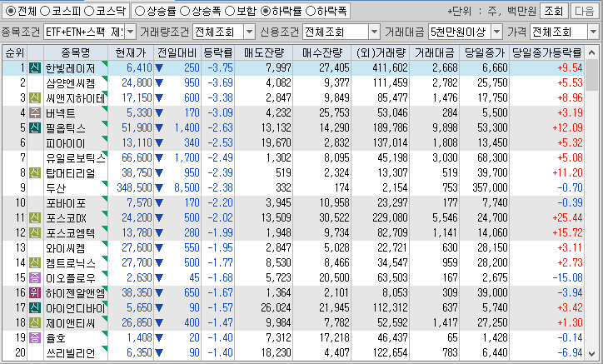Sort by 순위 column header
The image size is (603, 364).
(15, 52)
